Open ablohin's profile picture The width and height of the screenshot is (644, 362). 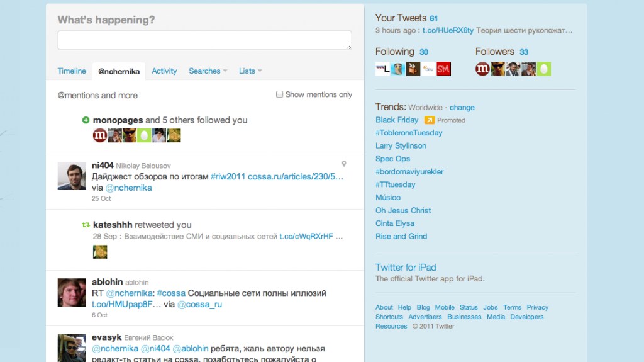tap(72, 293)
